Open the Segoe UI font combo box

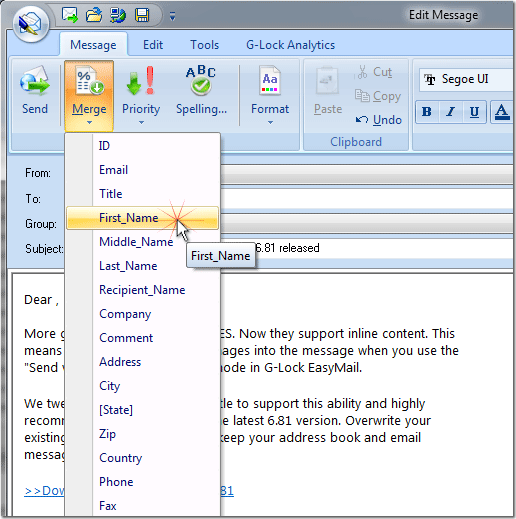click(467, 79)
